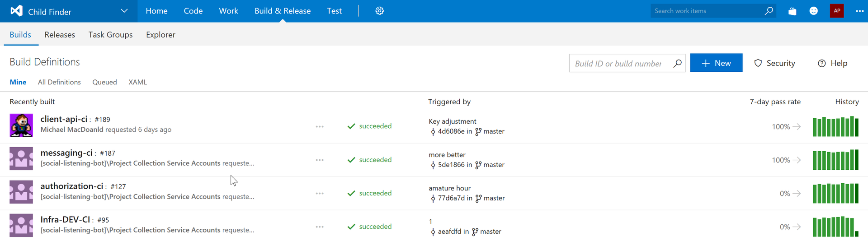Select the All Definitions tab
Viewport: 868px width, 246px height.
pyautogui.click(x=59, y=82)
